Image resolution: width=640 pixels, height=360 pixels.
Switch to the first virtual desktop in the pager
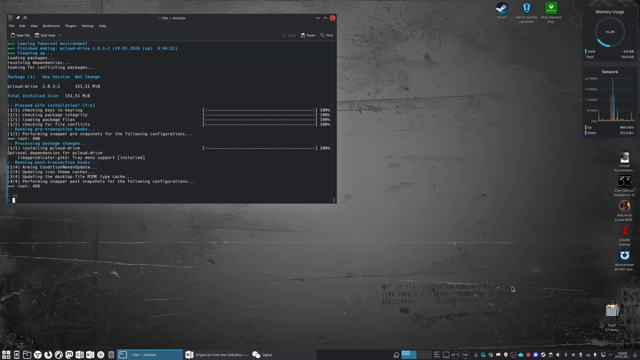pyautogui.click(x=409, y=355)
